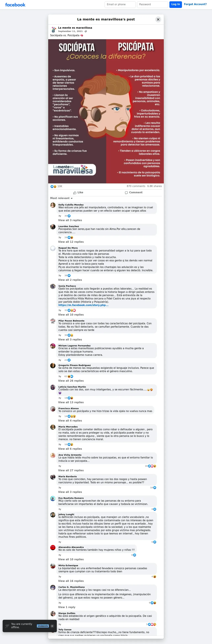Click Kelly Cubilla Mendez's avatar
The height and width of the screenshot is (644, 212).
(x=53, y=205)
